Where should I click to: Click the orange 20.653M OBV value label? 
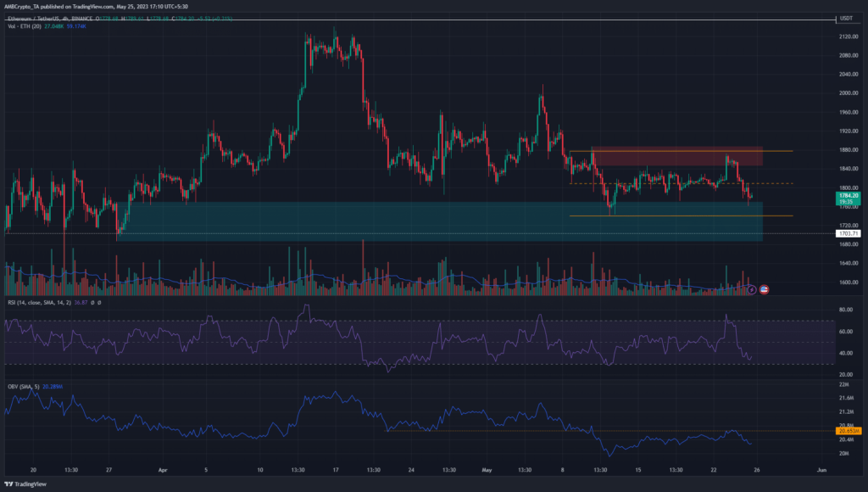(848, 433)
